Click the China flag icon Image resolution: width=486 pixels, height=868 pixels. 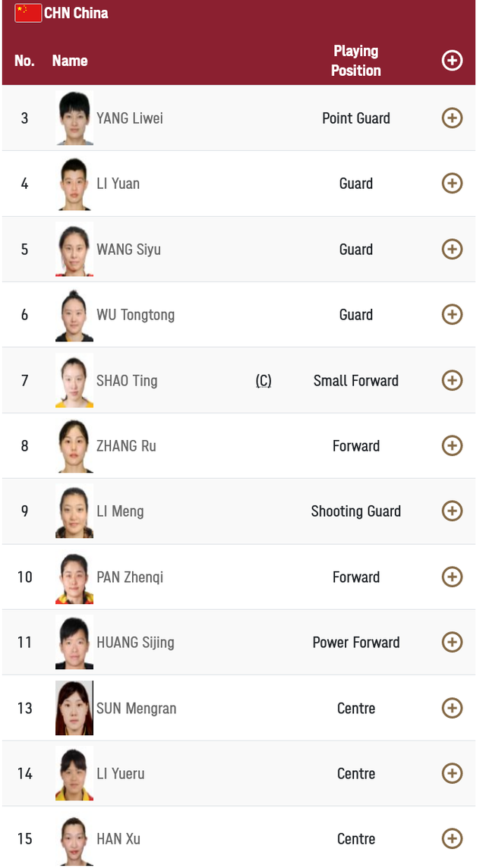(28, 13)
